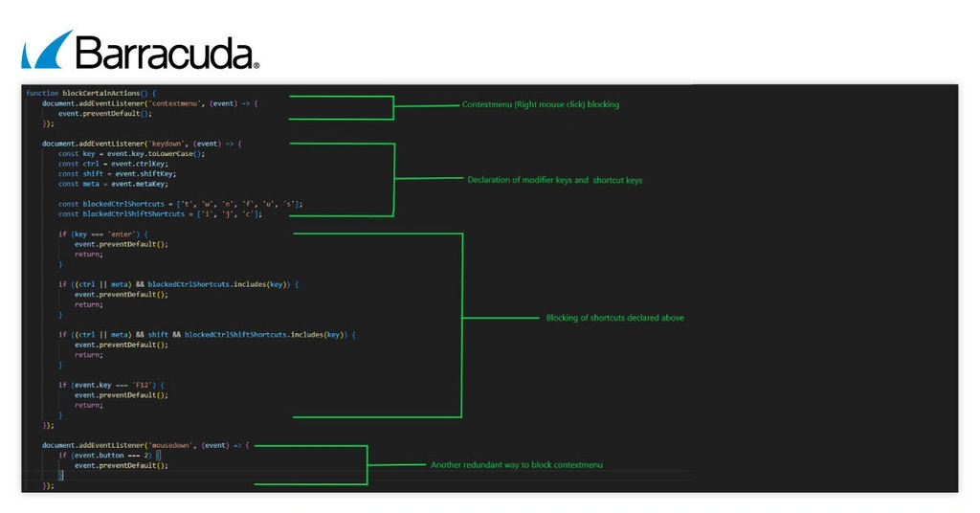Click the 'Another redundant way to block contextmenu' label
Screen dimensions: 980x513
coord(516,465)
